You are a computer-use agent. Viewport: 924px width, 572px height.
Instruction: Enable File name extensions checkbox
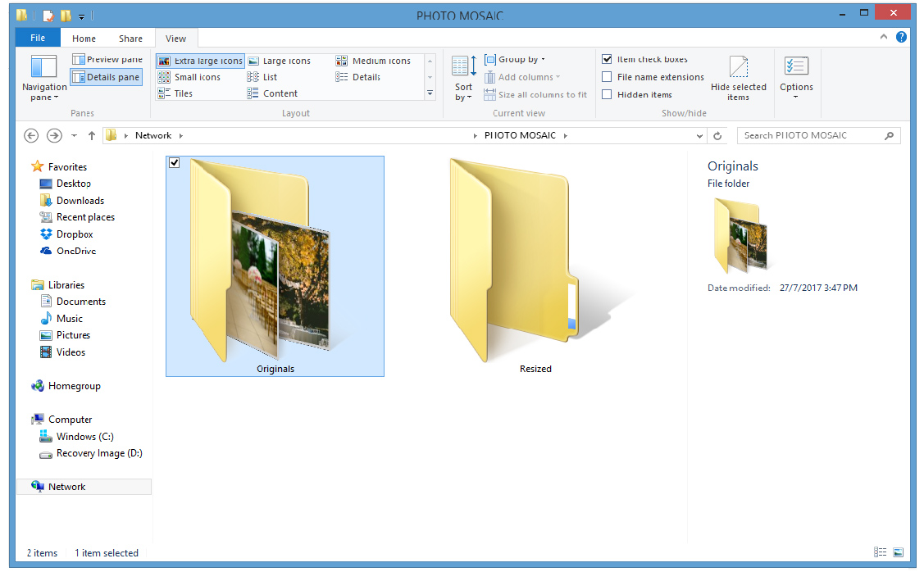[607, 77]
